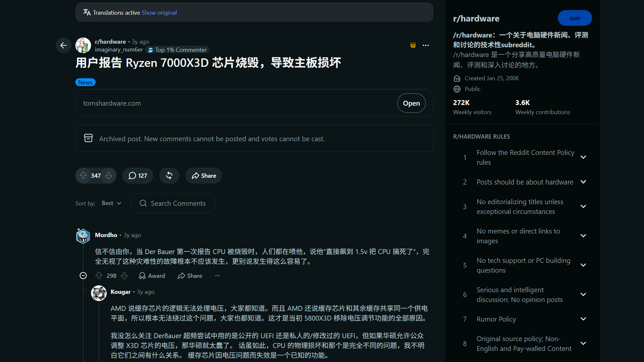Image resolution: width=644 pixels, height=362 pixels.
Task: Open the tomshardware.com link
Action: [411, 103]
